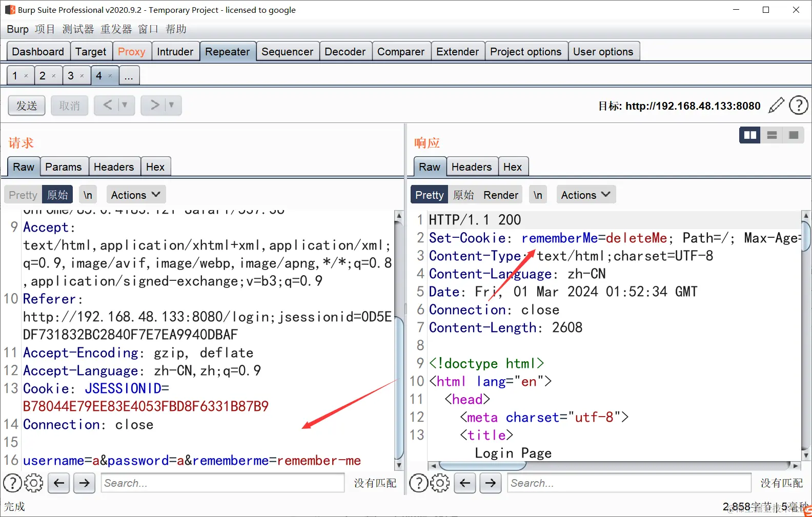
Task: Close Repeater tab 4
Action: coord(110,76)
